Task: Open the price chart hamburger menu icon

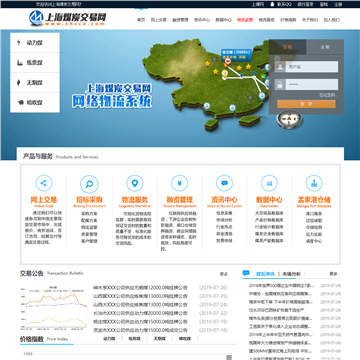Action: pos(229,357)
